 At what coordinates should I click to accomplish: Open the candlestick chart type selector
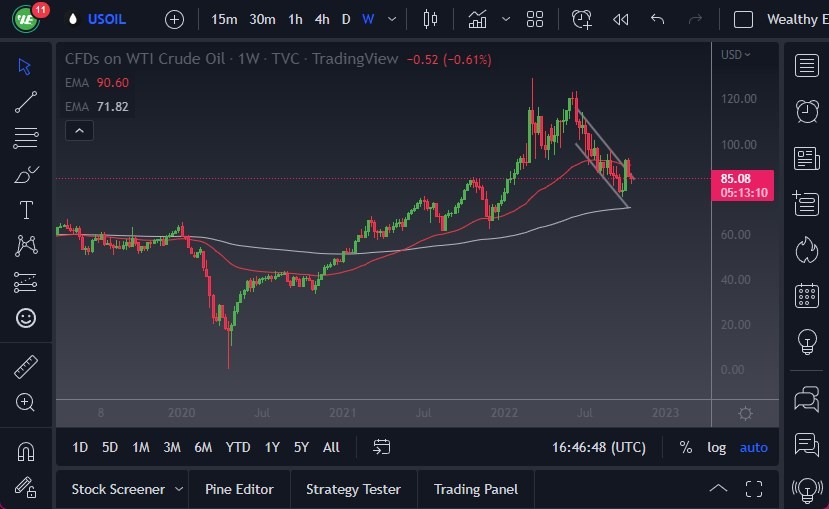(x=431, y=19)
